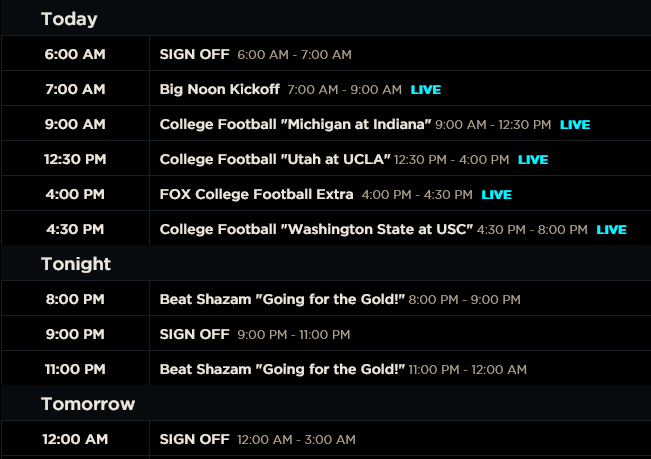
Task: Select LIVE badge for Washington State at USC
Action: point(611,230)
